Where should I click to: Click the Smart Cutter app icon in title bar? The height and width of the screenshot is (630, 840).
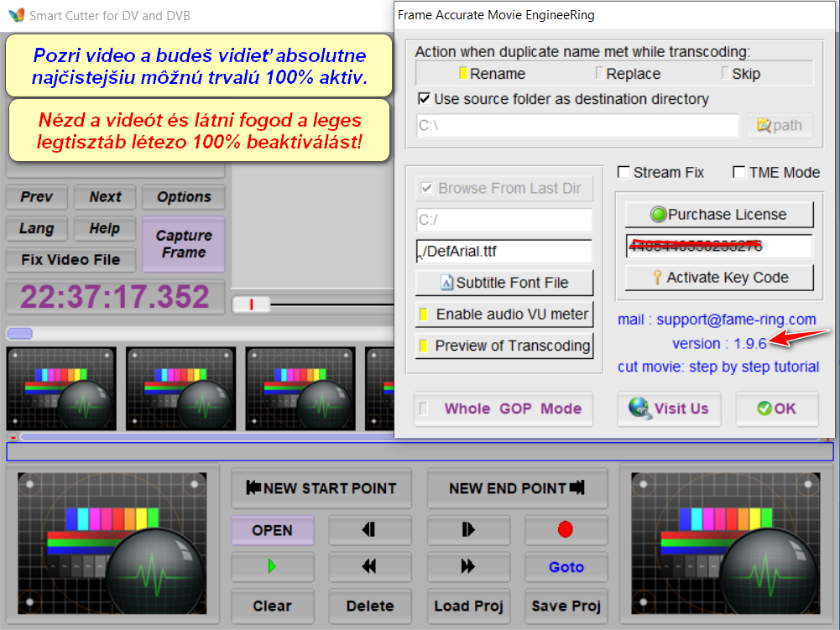(16, 15)
